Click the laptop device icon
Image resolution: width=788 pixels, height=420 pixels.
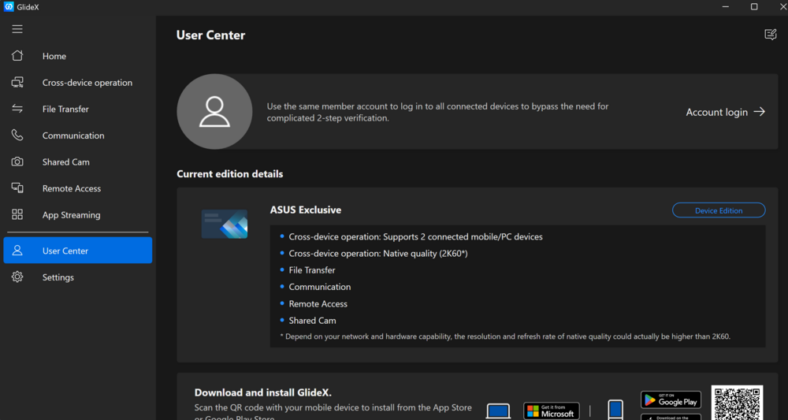pos(498,411)
